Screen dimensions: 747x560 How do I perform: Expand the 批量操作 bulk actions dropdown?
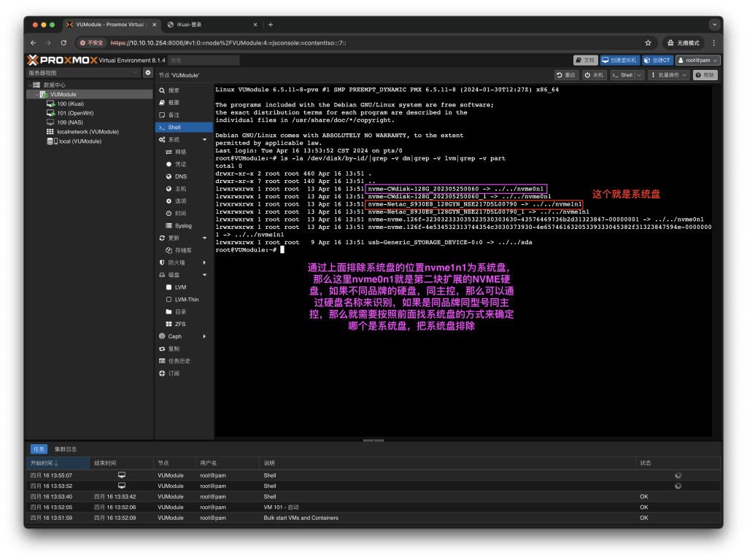click(x=668, y=75)
